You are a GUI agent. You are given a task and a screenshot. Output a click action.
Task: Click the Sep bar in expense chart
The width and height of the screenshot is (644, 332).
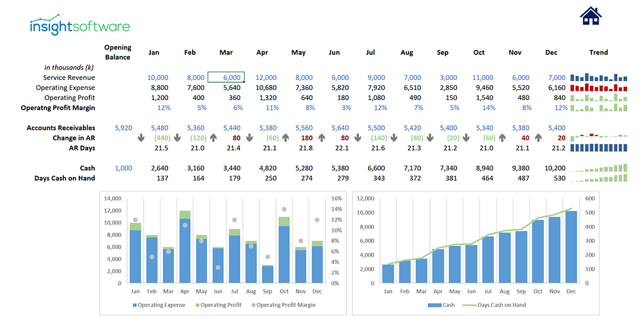[x=267, y=275]
